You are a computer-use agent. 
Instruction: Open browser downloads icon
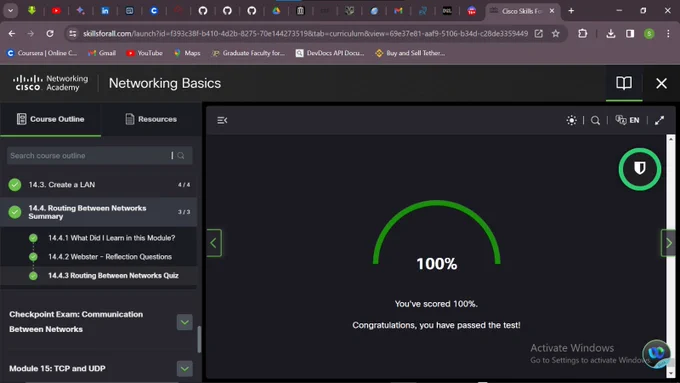pos(611,33)
